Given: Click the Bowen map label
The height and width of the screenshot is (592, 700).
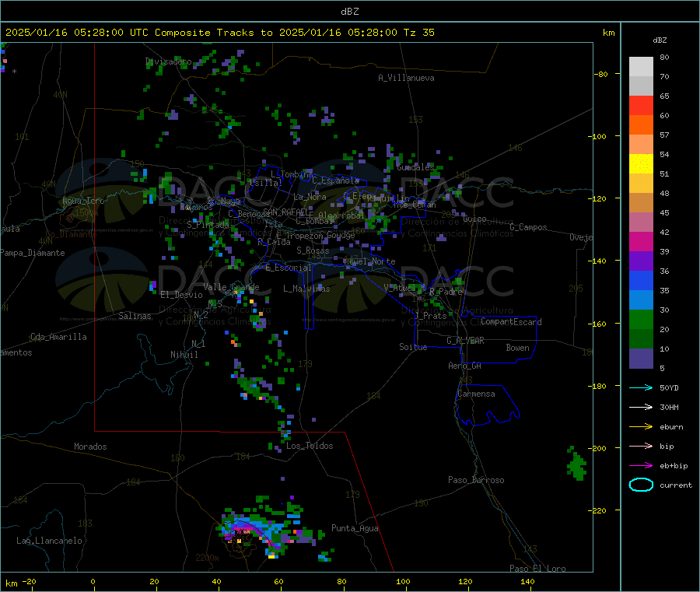Looking at the screenshot, I should (517, 347).
